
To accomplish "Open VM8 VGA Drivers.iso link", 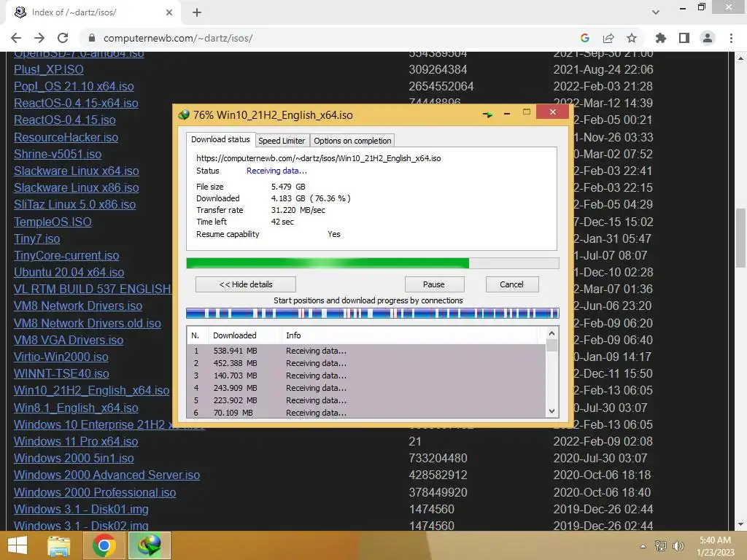I will 69,340.
